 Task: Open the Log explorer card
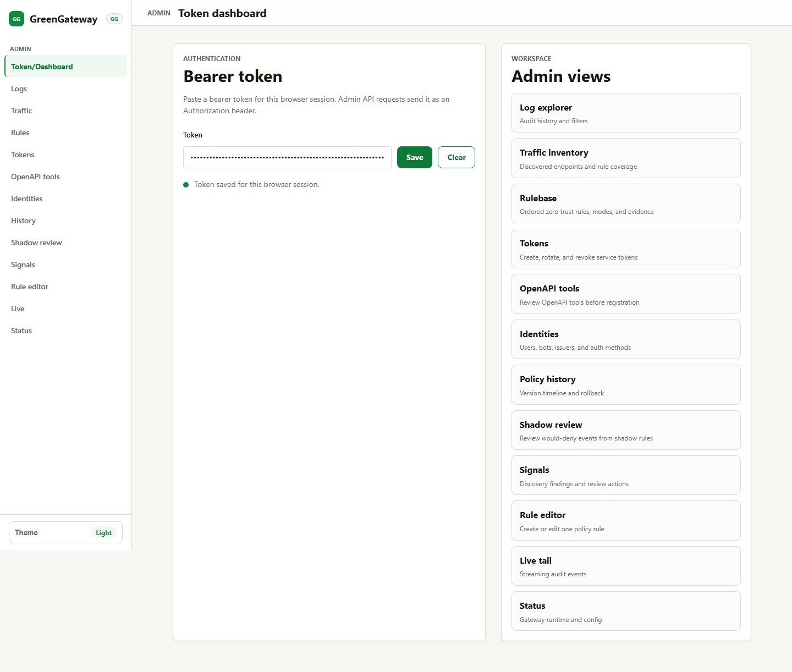(x=626, y=113)
